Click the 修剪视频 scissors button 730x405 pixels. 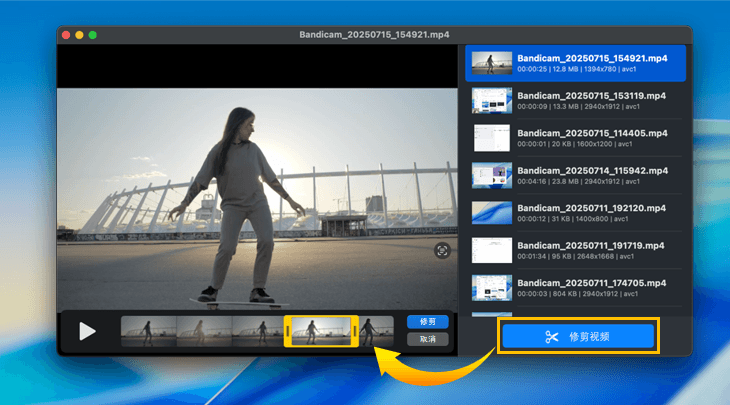[578, 336]
